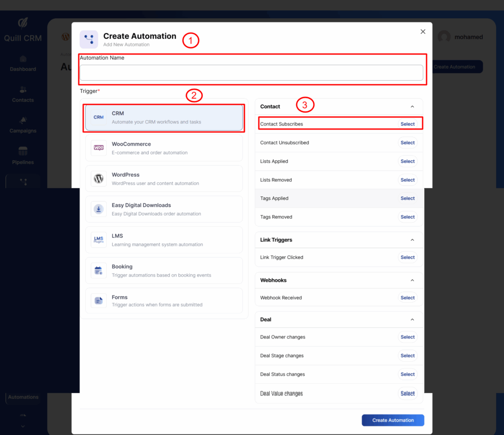Click the Booking calendar icon

[x=98, y=270]
